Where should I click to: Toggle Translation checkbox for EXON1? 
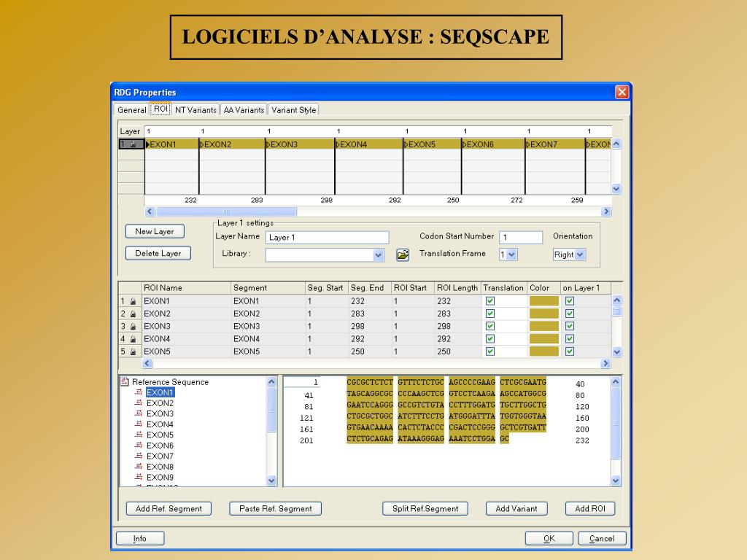(x=489, y=301)
